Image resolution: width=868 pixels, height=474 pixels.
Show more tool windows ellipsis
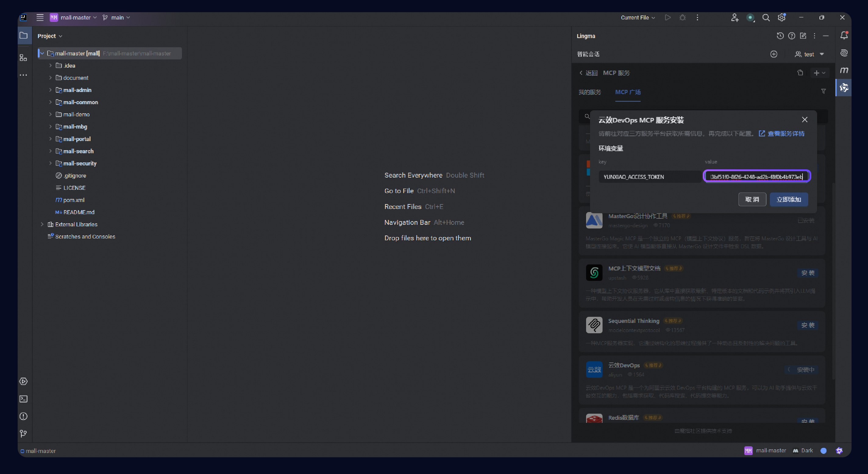(x=23, y=75)
